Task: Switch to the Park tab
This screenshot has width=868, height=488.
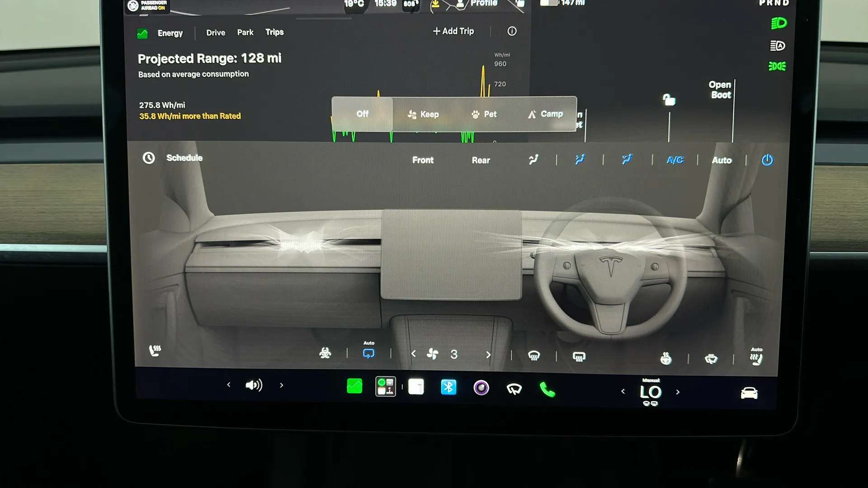Action: coord(245,33)
